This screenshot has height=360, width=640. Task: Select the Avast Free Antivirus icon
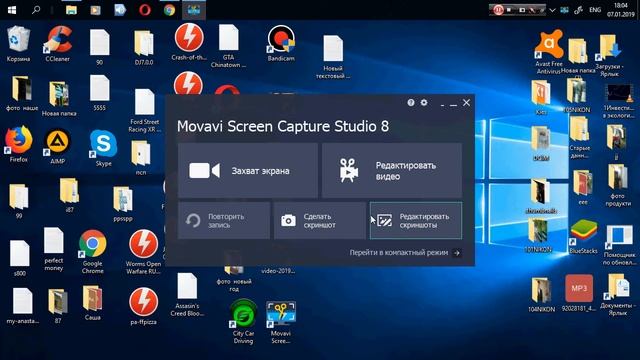[x=549, y=52]
